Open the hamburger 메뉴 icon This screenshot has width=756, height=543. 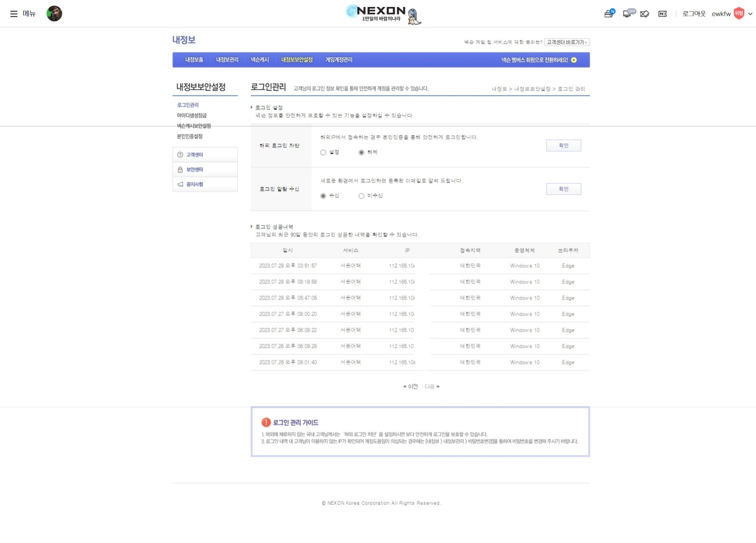(14, 14)
